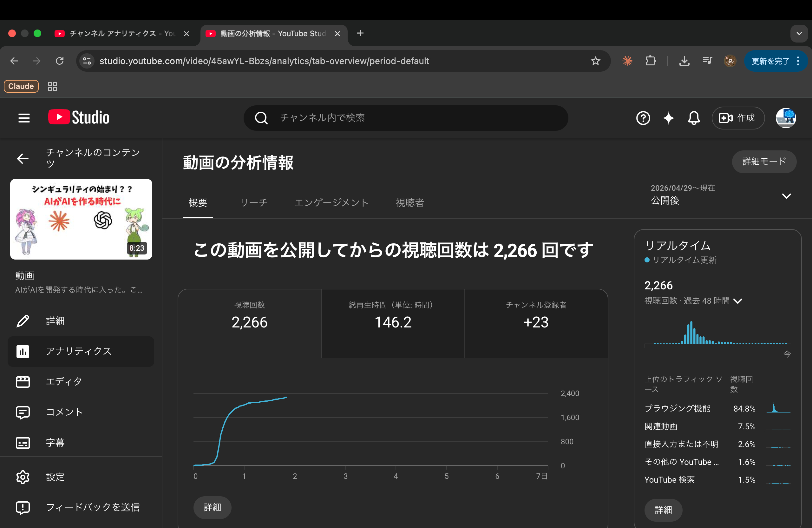Click the site information icon in address bar
Screen dimensions: 812x528
(87, 61)
